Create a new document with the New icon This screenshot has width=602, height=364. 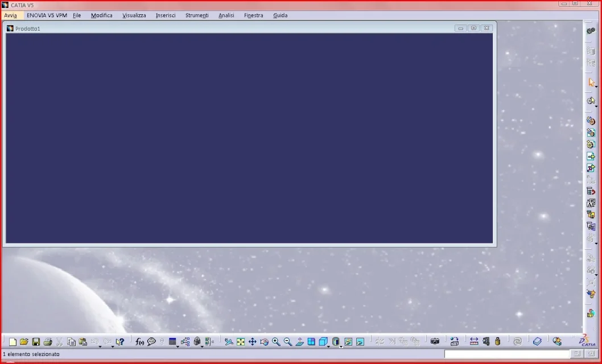[13, 341]
